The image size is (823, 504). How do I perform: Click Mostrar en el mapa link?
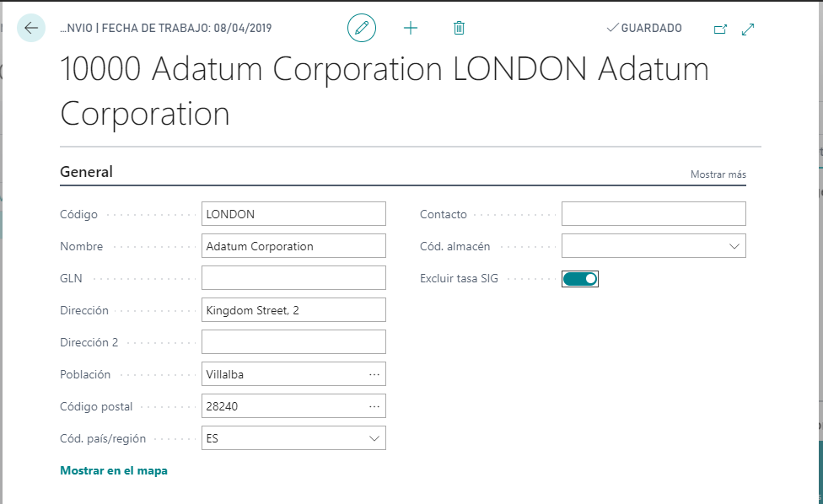click(114, 470)
